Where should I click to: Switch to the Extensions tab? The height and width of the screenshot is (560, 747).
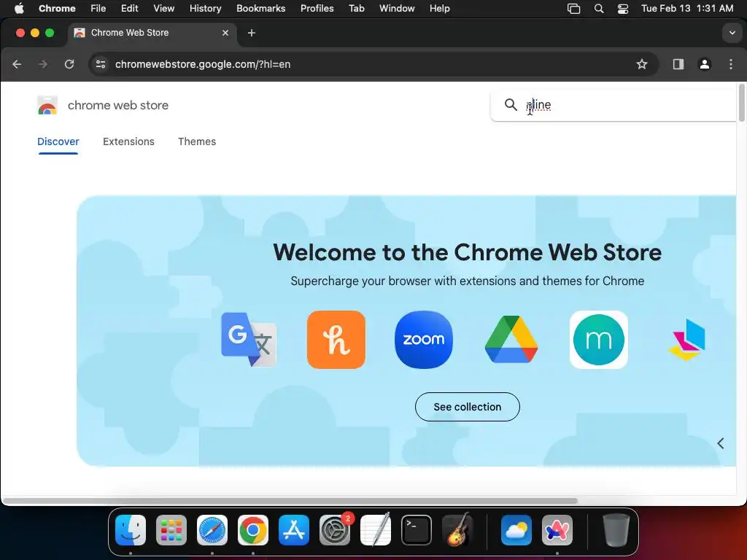click(128, 142)
